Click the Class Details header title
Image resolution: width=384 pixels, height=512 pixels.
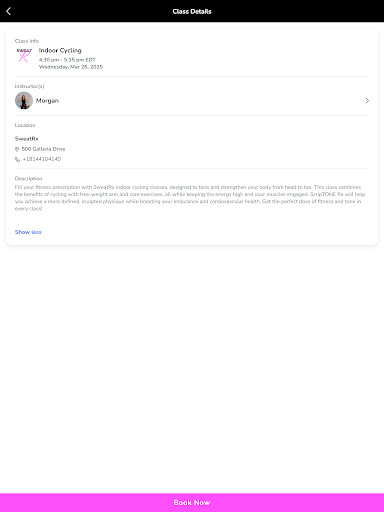click(192, 11)
